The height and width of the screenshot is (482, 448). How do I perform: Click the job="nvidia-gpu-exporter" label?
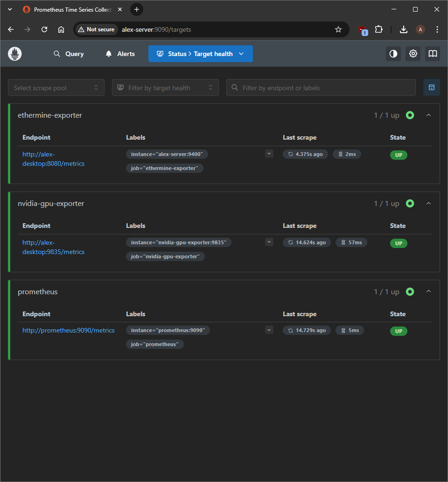click(x=165, y=256)
